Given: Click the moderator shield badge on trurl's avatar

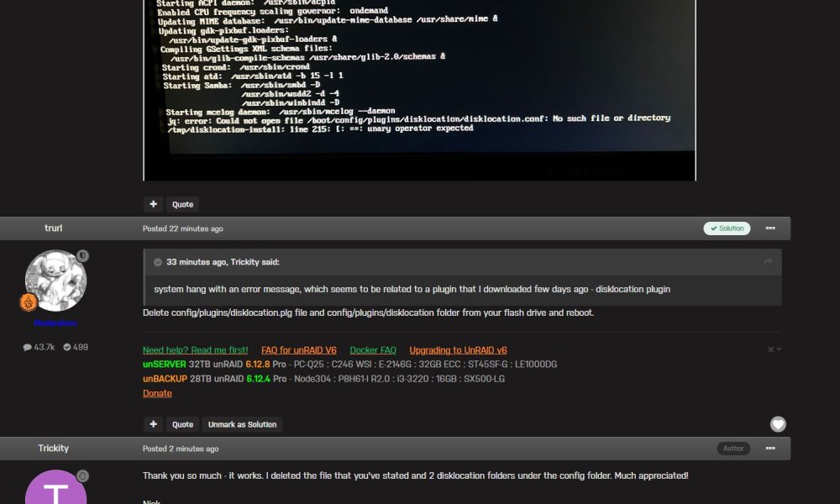Looking at the screenshot, I should point(82,256).
